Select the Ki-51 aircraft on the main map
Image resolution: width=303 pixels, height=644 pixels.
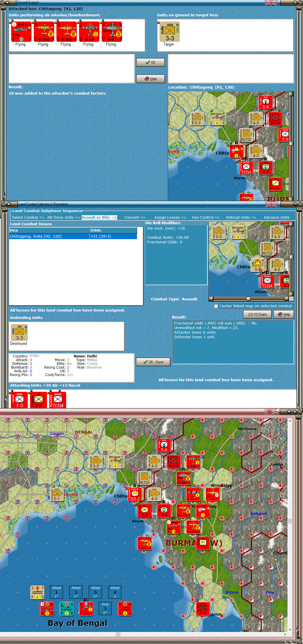coord(193,494)
